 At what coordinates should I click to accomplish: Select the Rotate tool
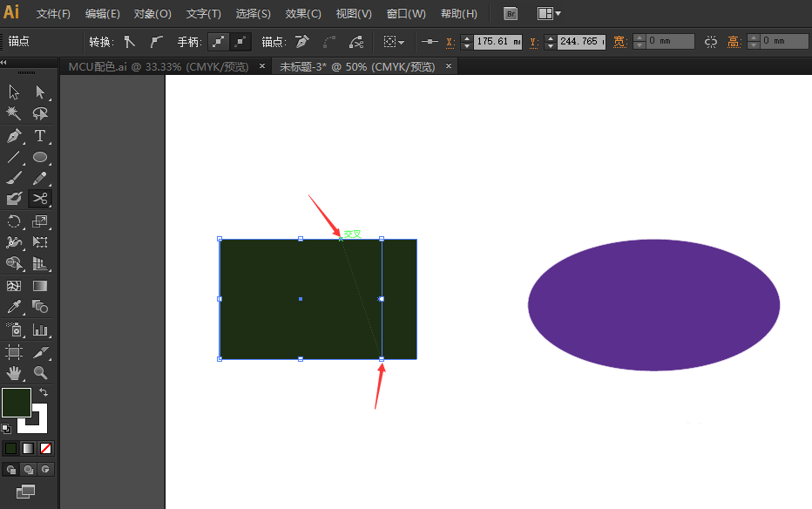pos(14,221)
